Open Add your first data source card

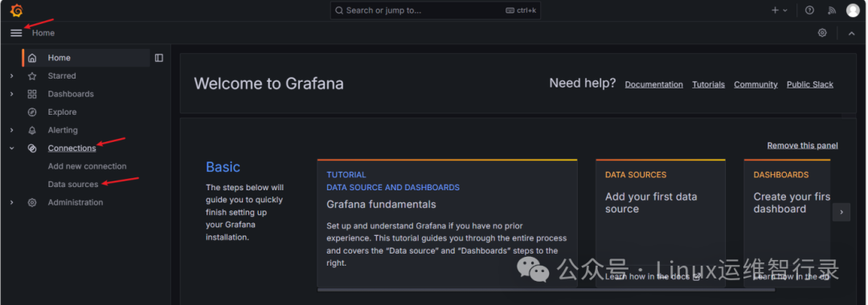(x=661, y=223)
